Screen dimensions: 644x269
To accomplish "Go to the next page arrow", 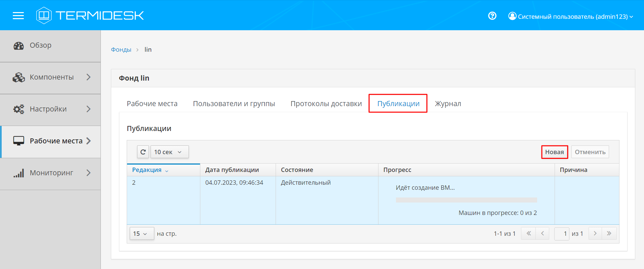I will (595, 233).
